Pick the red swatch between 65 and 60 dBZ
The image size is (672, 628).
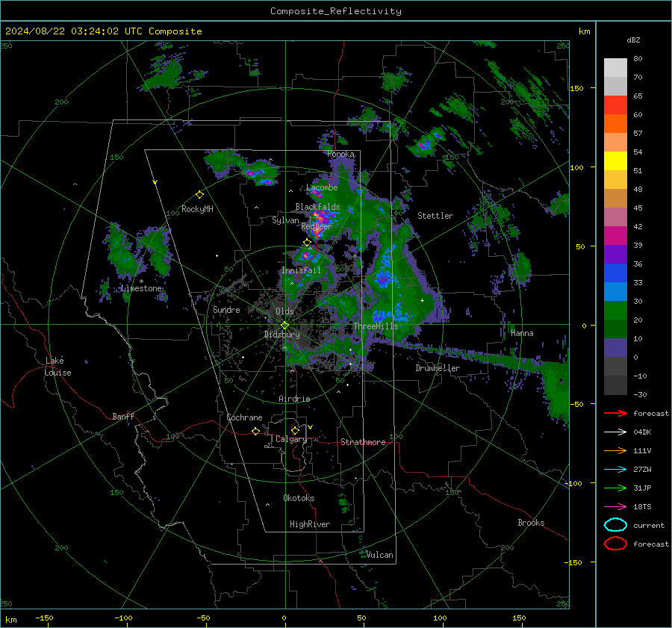[615, 105]
